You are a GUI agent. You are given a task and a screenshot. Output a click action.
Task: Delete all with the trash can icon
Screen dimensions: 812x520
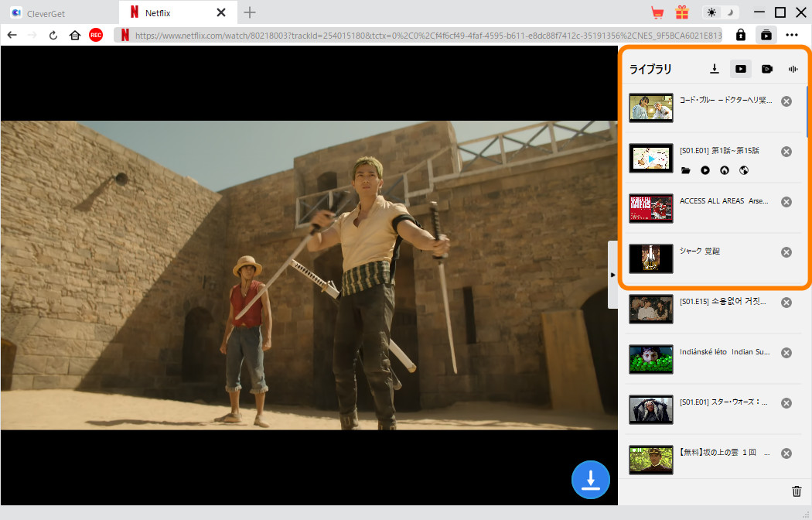click(797, 491)
